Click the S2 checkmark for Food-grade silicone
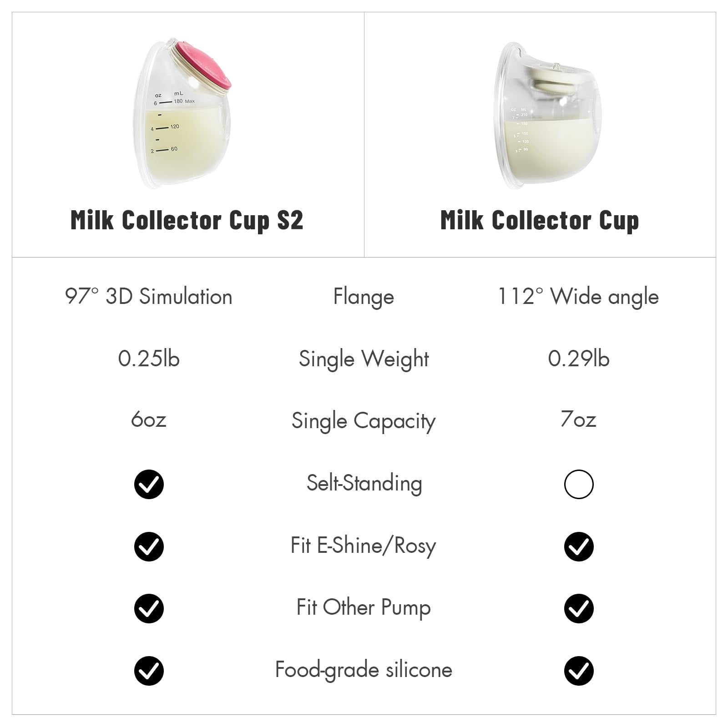This screenshot has height=728, width=728. click(x=149, y=671)
